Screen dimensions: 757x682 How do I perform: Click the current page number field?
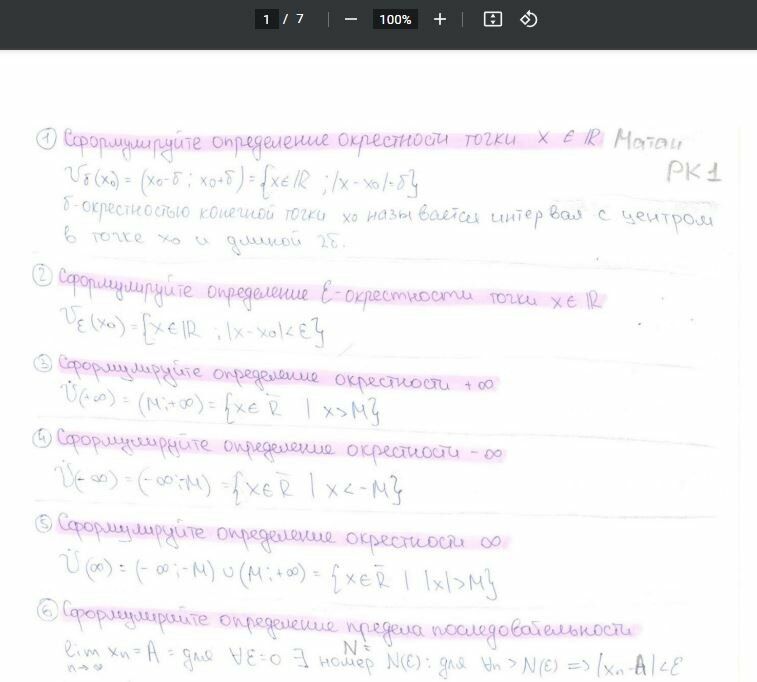[x=266, y=19]
